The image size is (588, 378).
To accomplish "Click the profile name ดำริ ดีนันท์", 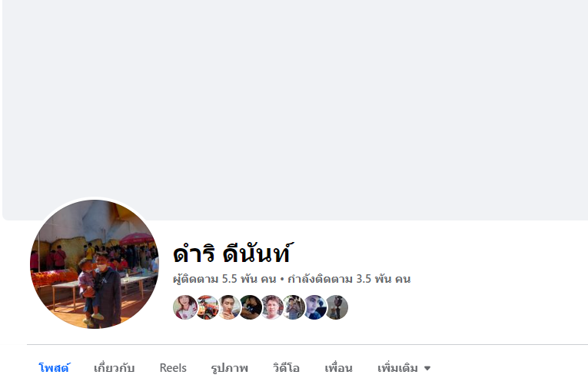I will 232,253.
